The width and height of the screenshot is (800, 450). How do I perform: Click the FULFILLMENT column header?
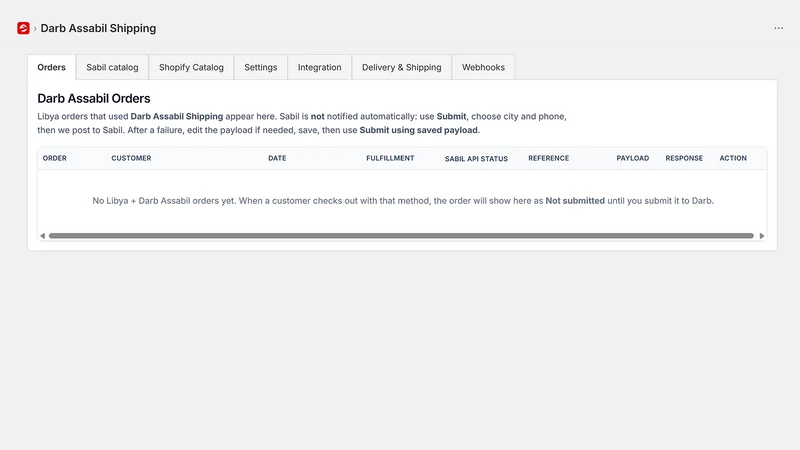[x=390, y=158]
